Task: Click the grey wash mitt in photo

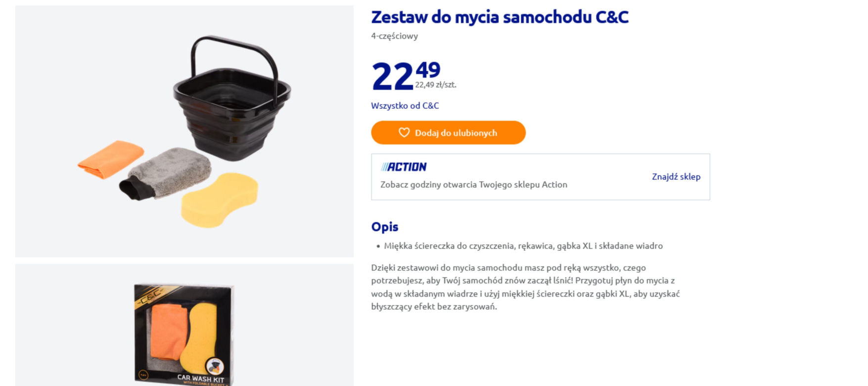Action: coord(166,173)
